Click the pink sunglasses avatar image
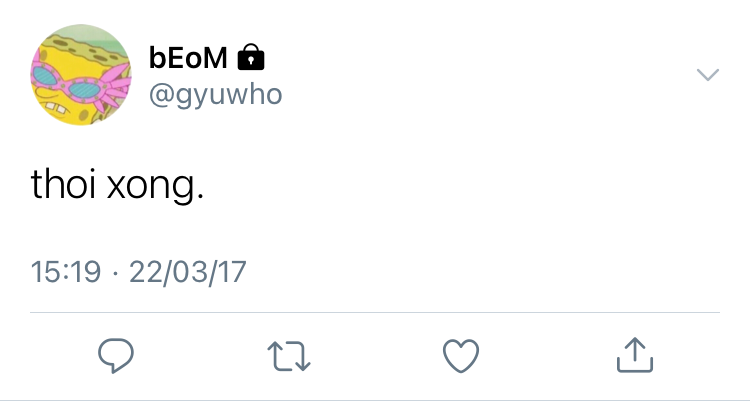The image size is (750, 401). click(x=81, y=74)
